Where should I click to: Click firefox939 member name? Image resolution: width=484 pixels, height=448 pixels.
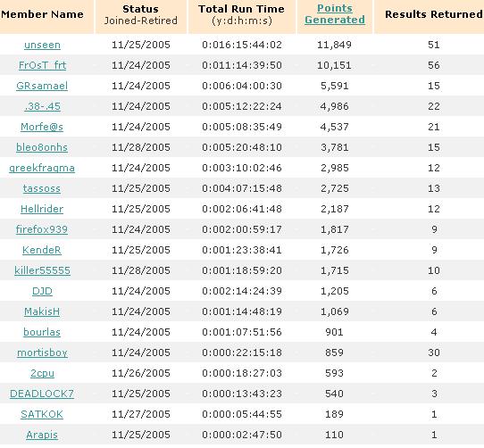42,229
